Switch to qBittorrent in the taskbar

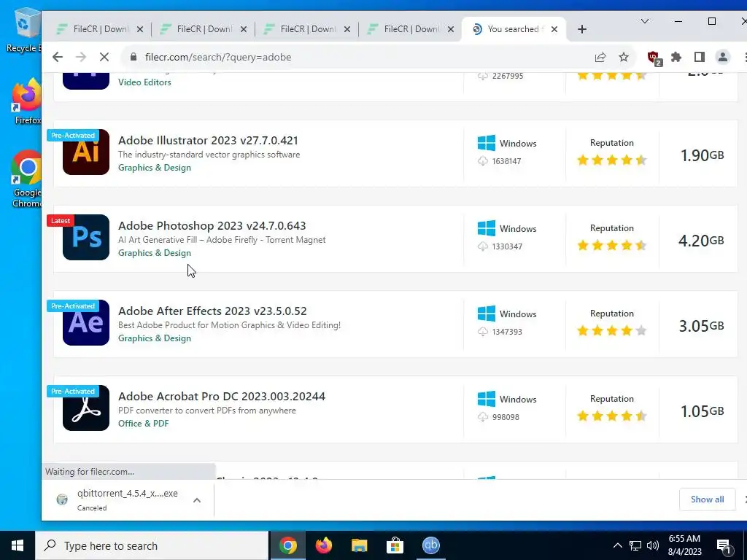click(x=430, y=545)
